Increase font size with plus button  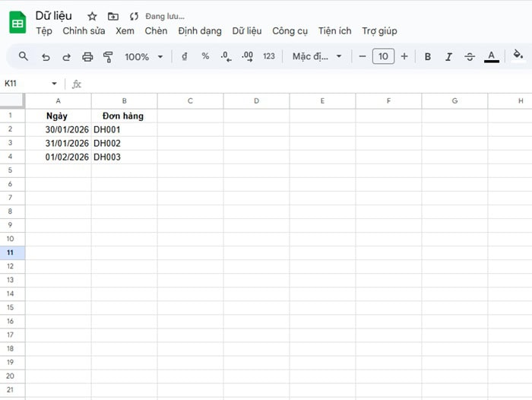point(404,56)
